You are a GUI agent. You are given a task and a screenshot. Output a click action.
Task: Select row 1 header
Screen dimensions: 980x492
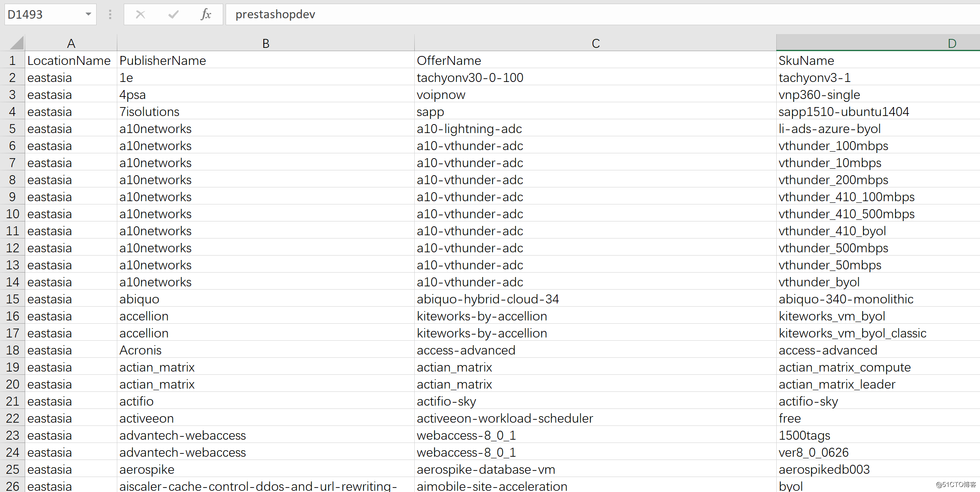click(x=12, y=60)
